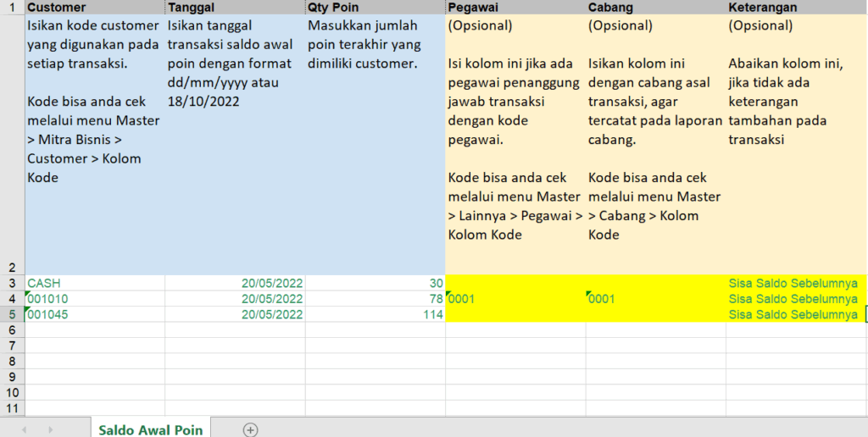
Task: Open the Saldo Awal Poin sheet tab
Action: 151,430
